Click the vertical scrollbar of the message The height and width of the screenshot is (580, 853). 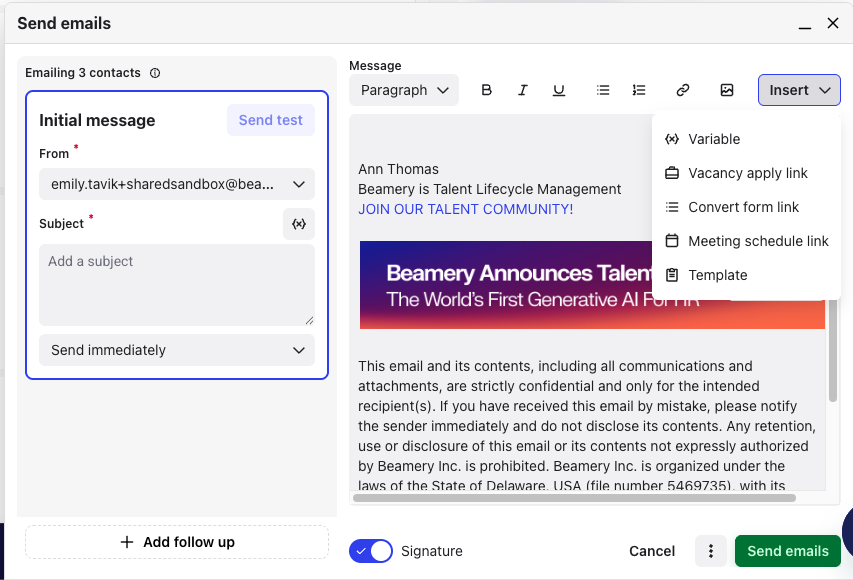tap(832, 351)
